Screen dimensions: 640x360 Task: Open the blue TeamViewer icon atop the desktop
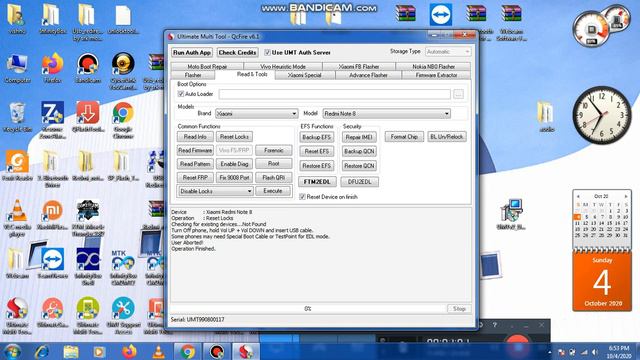(441, 15)
